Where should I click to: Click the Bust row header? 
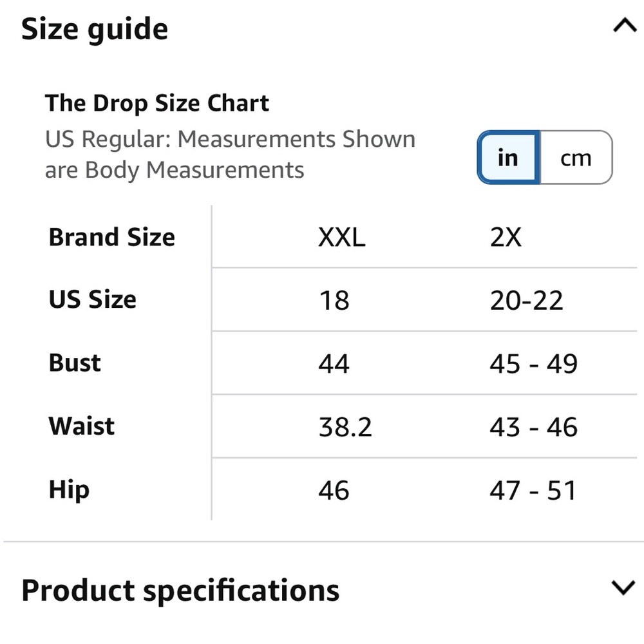[75, 363]
